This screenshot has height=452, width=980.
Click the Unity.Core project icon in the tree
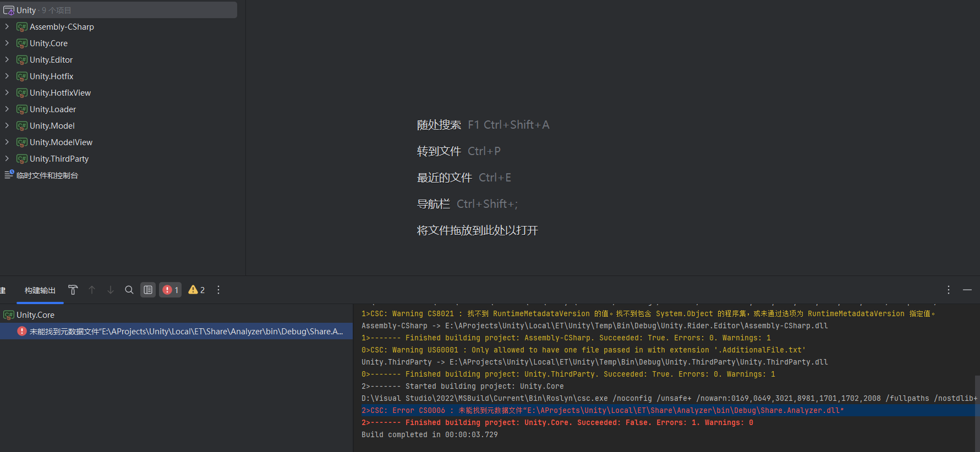pyautogui.click(x=22, y=43)
